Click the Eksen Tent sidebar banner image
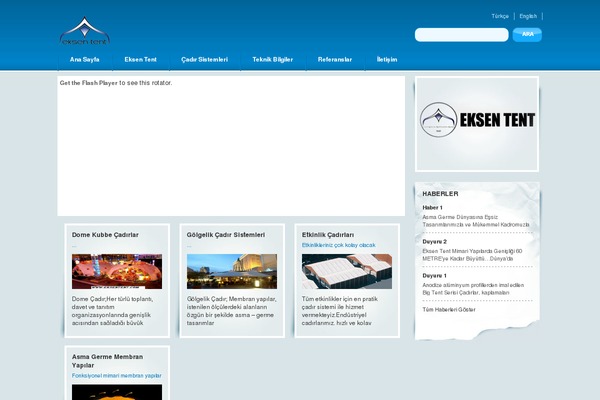The image size is (600, 400). pyautogui.click(x=477, y=124)
